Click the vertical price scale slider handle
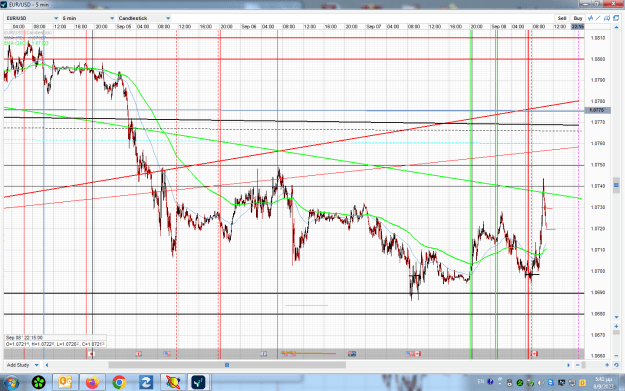The image size is (625, 391). pyautogui.click(x=616, y=185)
